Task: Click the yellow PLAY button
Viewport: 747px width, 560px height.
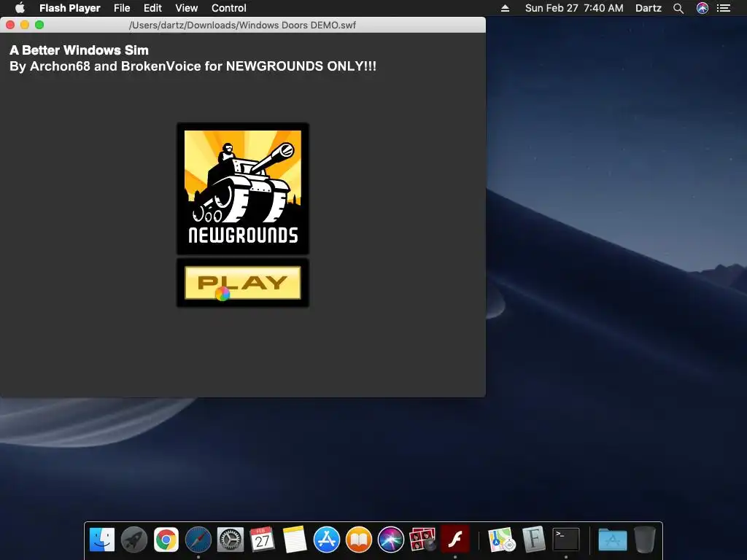Action: pos(242,283)
